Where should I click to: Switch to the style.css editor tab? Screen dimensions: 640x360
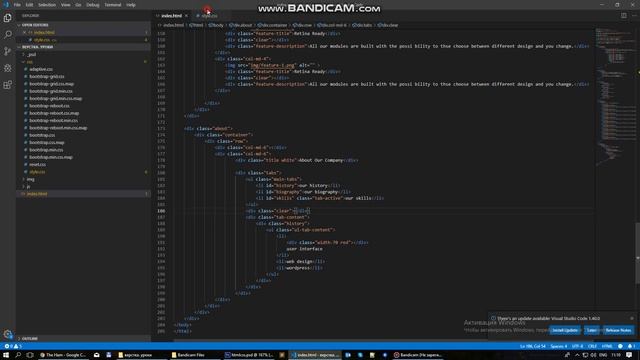209,16
